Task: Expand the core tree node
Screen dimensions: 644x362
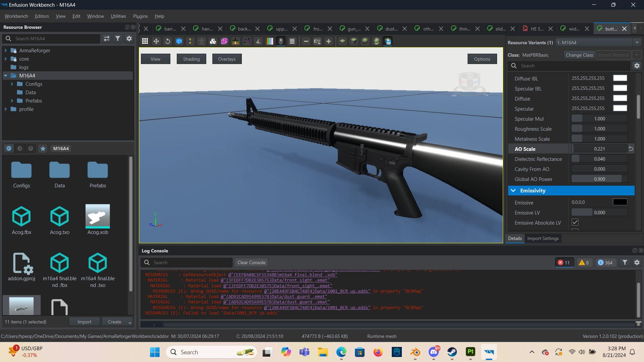Action: 5,59
